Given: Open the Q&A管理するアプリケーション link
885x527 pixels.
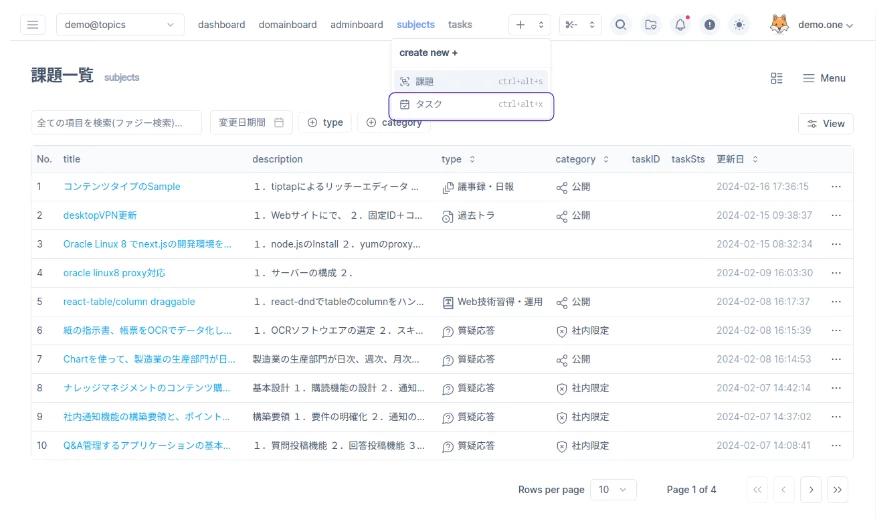Looking at the screenshot, I should click(x=147, y=446).
